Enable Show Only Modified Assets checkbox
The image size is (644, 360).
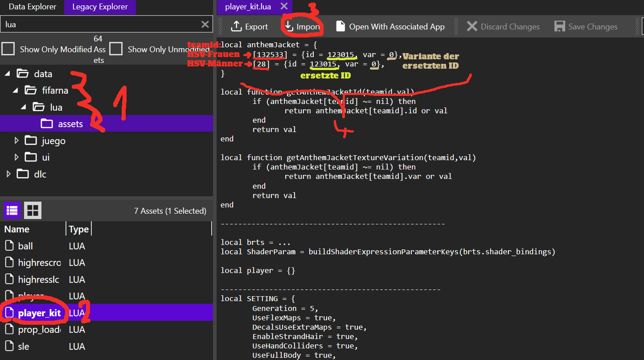[8, 49]
